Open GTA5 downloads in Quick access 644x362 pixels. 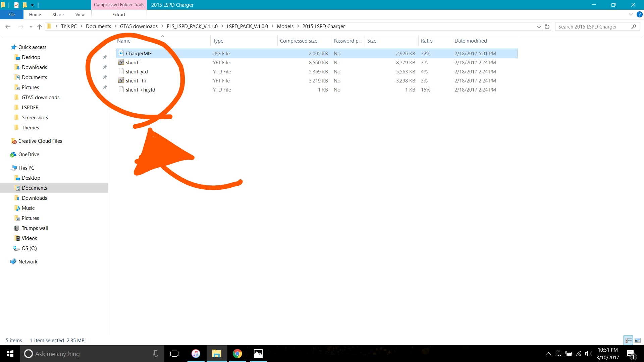click(40, 98)
